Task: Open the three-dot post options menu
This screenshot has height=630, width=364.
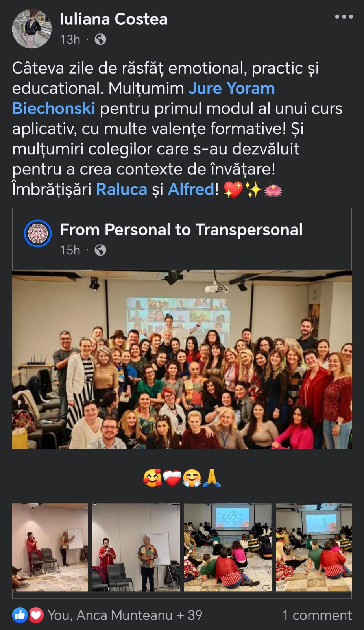Action: (344, 17)
